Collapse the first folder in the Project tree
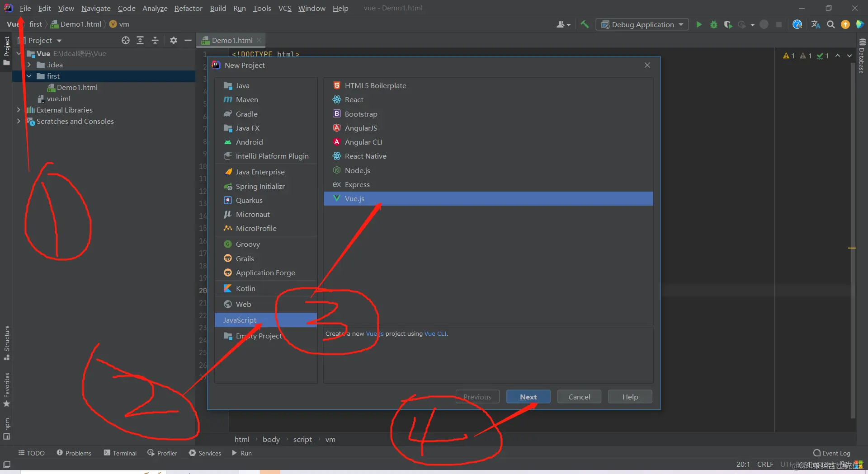The height and width of the screenshot is (474, 868). (x=29, y=76)
